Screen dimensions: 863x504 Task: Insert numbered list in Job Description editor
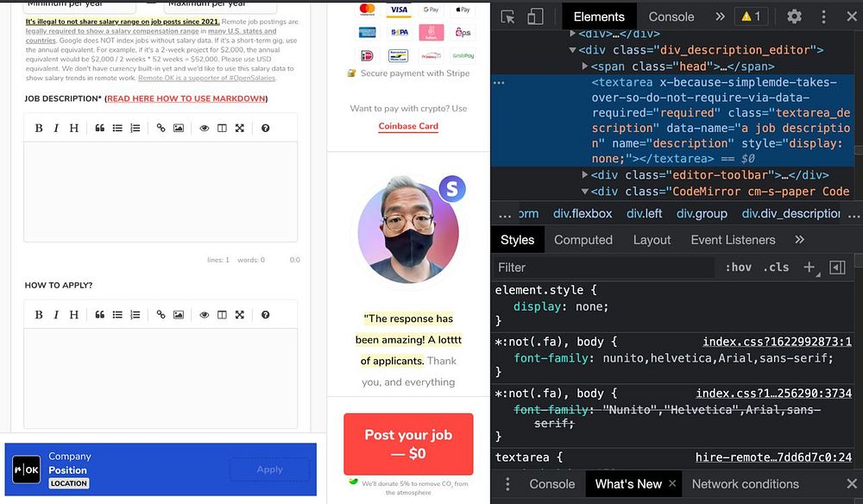(x=135, y=129)
